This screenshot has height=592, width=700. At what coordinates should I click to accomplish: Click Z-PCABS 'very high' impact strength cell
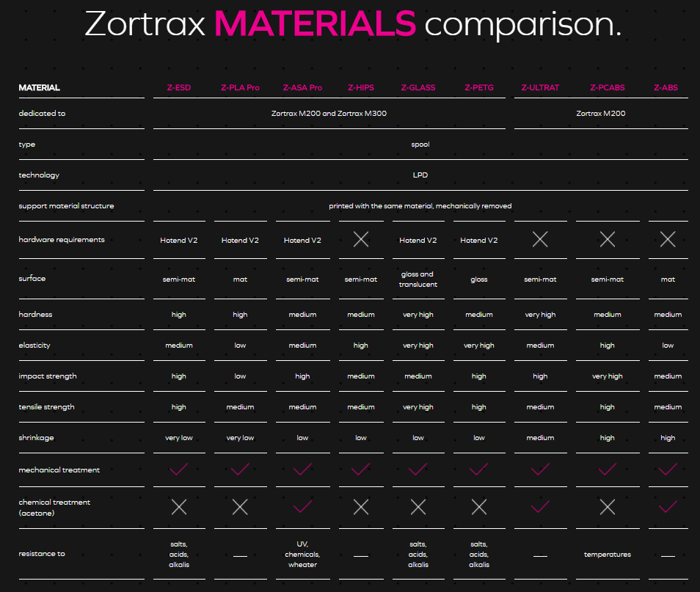pyautogui.click(x=607, y=376)
